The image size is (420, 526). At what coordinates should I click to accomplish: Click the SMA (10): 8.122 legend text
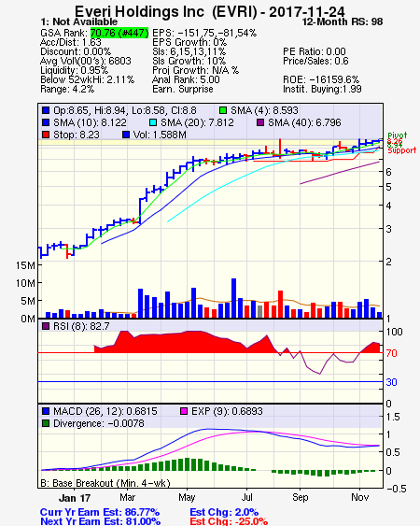click(91, 122)
